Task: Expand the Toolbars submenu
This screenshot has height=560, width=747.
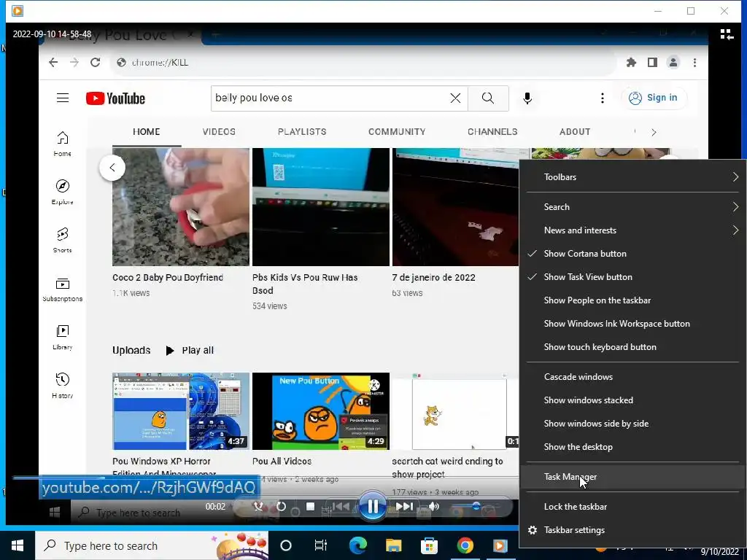Action: point(632,177)
